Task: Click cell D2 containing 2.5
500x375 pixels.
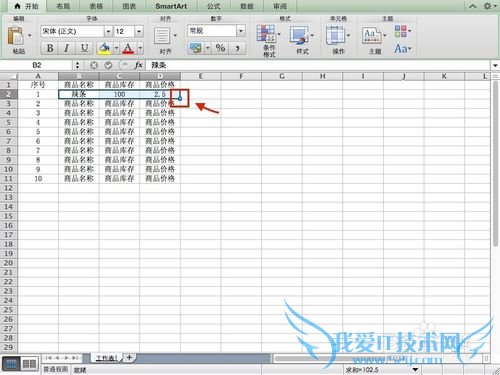Action: 160,94
